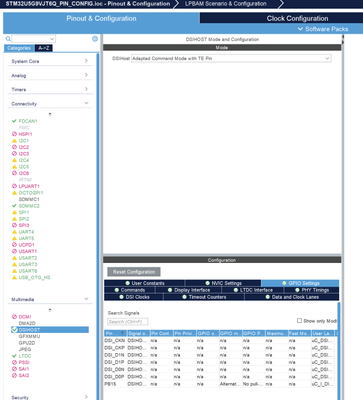Click the Search Signals input field
363x400 pixels.
(128, 322)
